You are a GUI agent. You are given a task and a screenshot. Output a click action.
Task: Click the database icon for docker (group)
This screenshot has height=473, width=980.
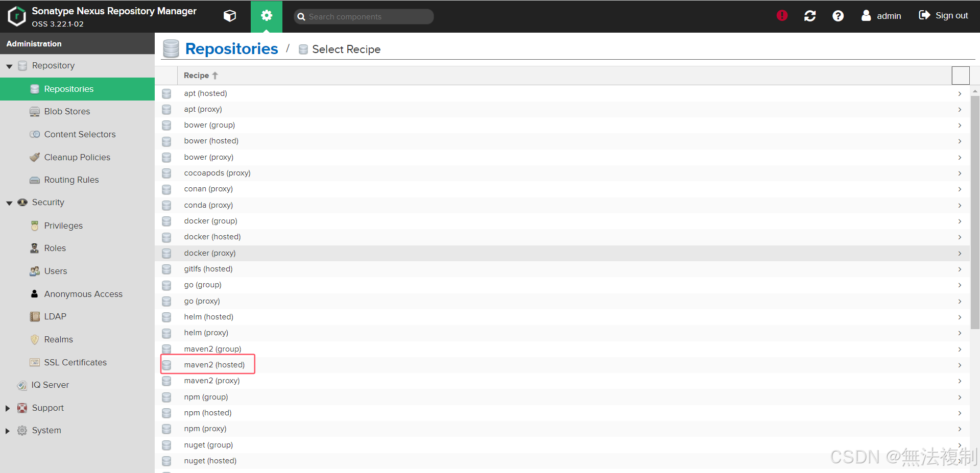166,221
